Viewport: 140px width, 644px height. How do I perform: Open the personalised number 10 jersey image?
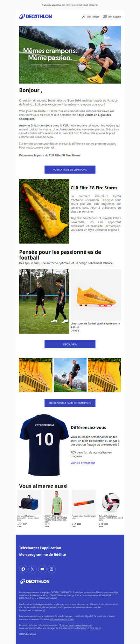tap(44, 445)
